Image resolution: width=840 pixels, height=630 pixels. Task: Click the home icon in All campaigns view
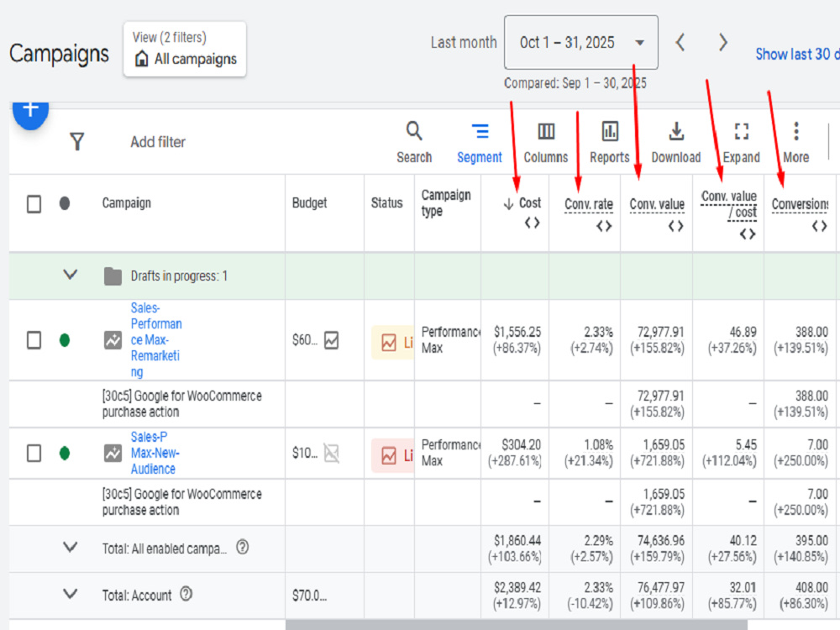click(x=141, y=59)
